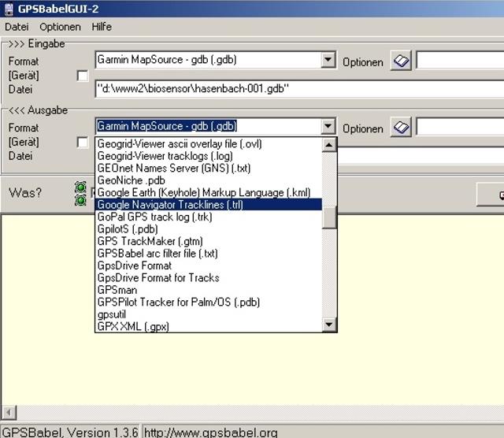Screen dimensions: 504x438
Task: Click the input Datei path field
Action: pyautogui.click(x=299, y=89)
